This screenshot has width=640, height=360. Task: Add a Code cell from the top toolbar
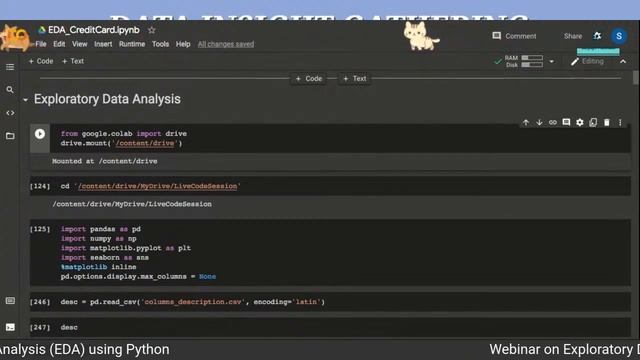pyautogui.click(x=41, y=61)
